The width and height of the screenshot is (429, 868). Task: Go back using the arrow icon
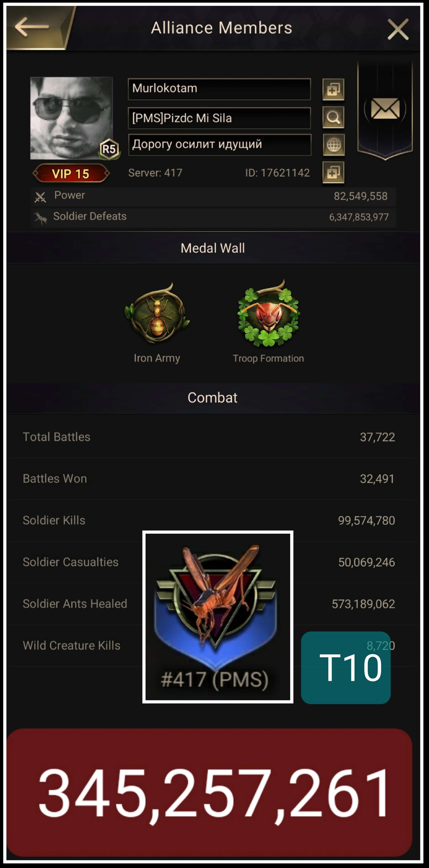(x=32, y=27)
